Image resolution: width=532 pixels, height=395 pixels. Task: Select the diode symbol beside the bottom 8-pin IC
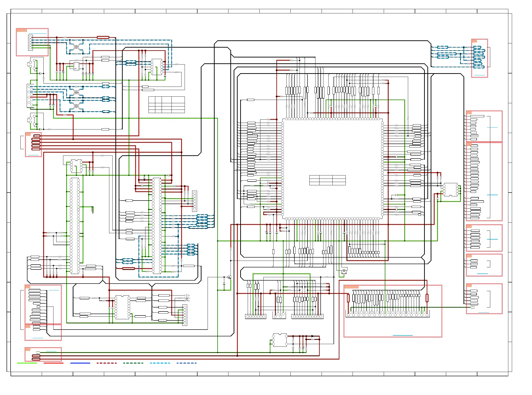click(x=312, y=336)
